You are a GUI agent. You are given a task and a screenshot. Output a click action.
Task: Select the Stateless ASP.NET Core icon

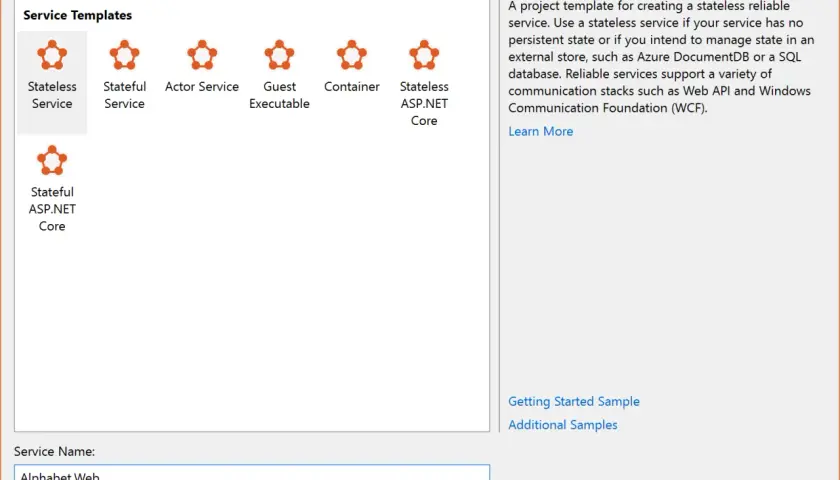coord(424,55)
